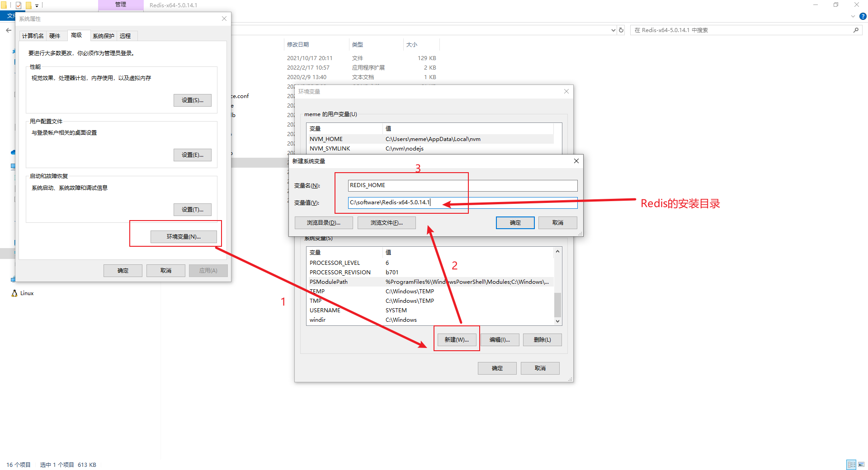Click 设置(S)... in the 性能 section
The image size is (868, 470).
193,100
